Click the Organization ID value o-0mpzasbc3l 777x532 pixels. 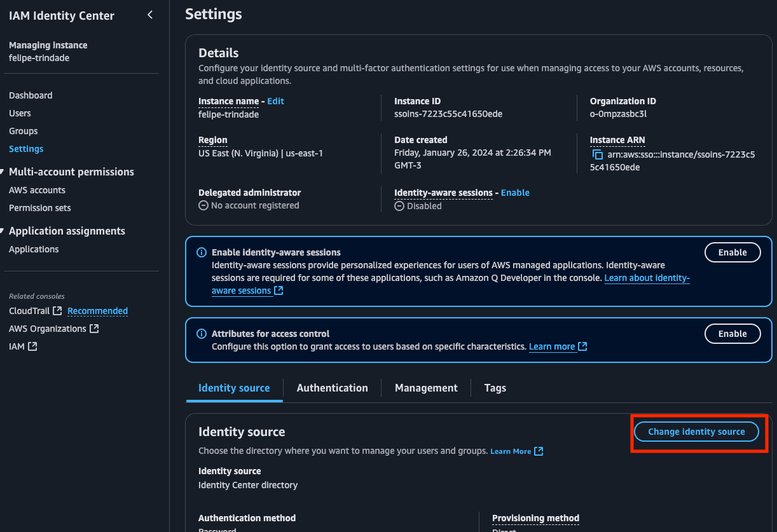(x=618, y=114)
